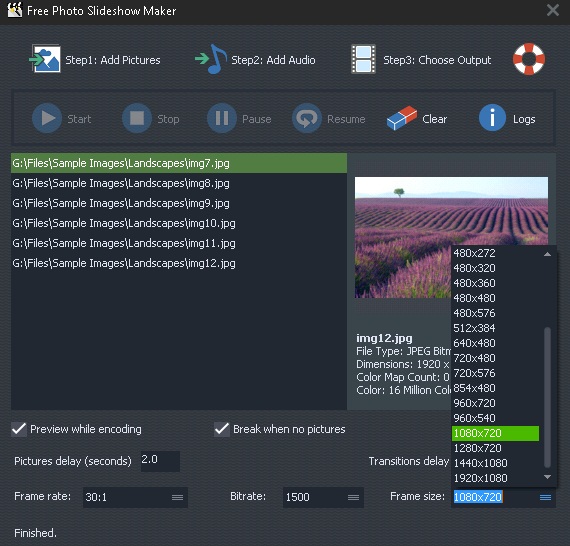Viewport: 570px width, 546px height.
Task: Click Step2: Add Audio label
Action: 273,60
